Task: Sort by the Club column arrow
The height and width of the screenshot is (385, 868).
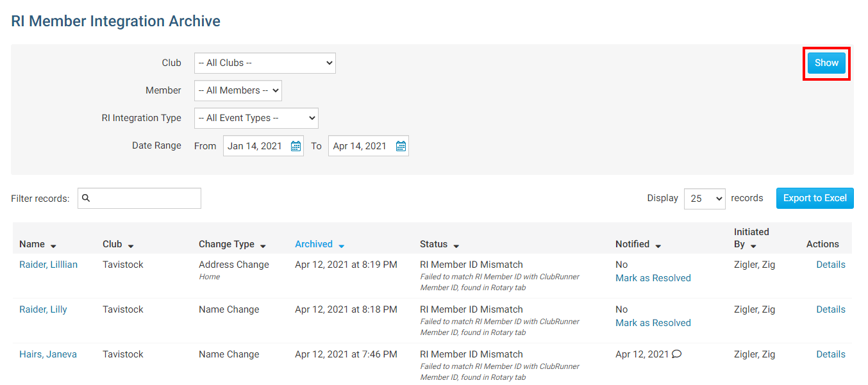Action: pyautogui.click(x=131, y=246)
